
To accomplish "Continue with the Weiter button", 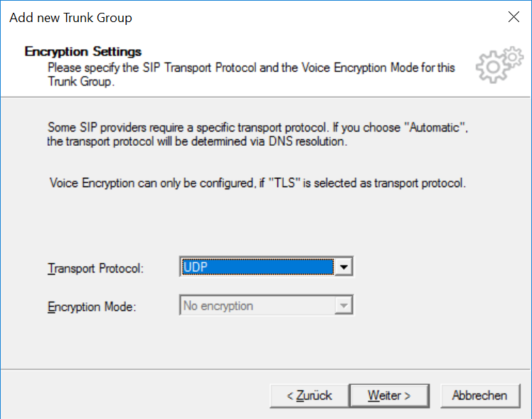I will [x=389, y=396].
